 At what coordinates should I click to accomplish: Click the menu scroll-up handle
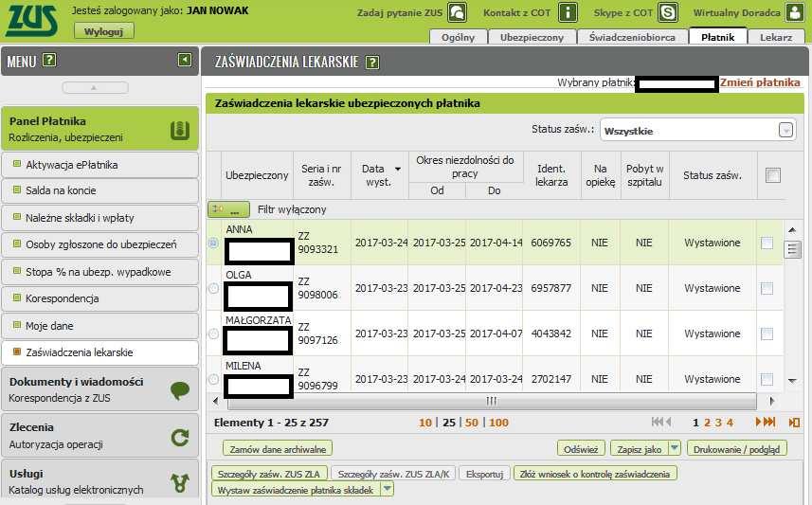coord(95,87)
